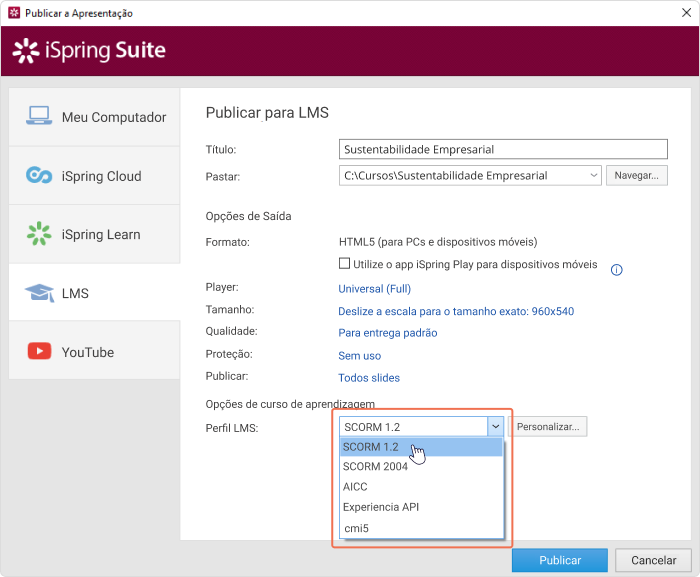700x577 pixels.
Task: Open the Sem uso protection link
Action: click(x=359, y=356)
